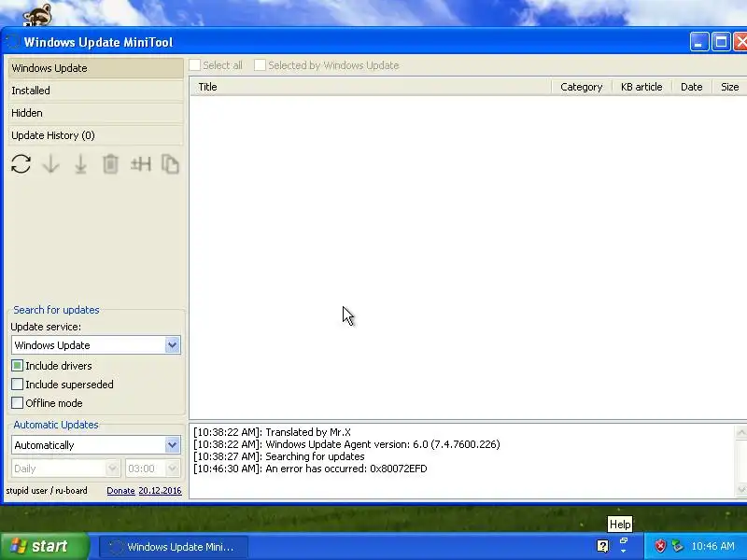Click the hide updates ±H icon

click(141, 164)
